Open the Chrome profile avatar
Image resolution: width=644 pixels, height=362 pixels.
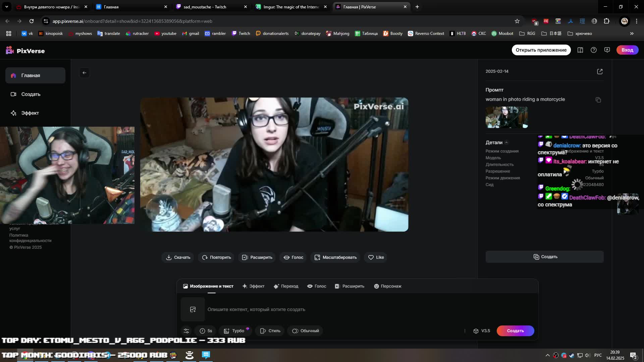[x=625, y=21]
